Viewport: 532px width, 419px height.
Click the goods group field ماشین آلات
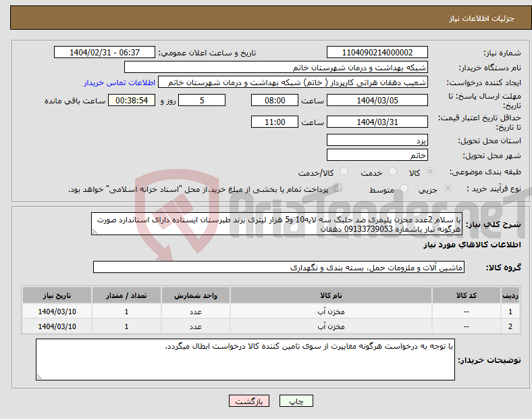pos(279,267)
